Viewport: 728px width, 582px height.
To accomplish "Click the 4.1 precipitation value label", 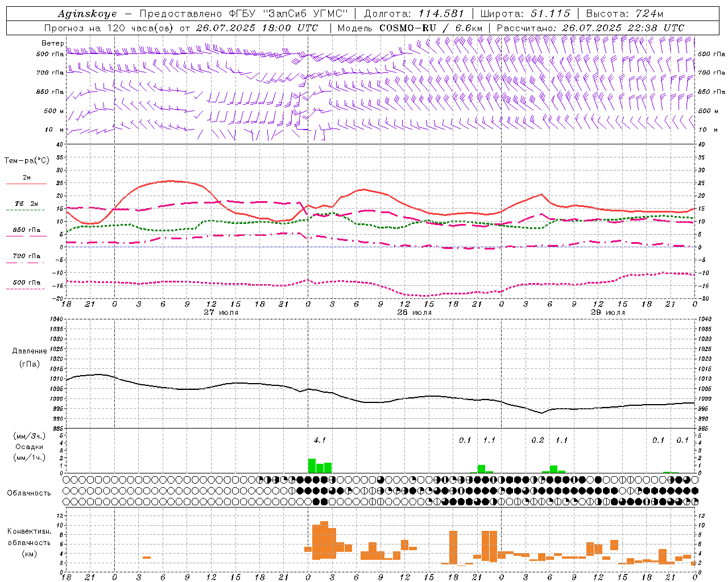I will point(320,440).
